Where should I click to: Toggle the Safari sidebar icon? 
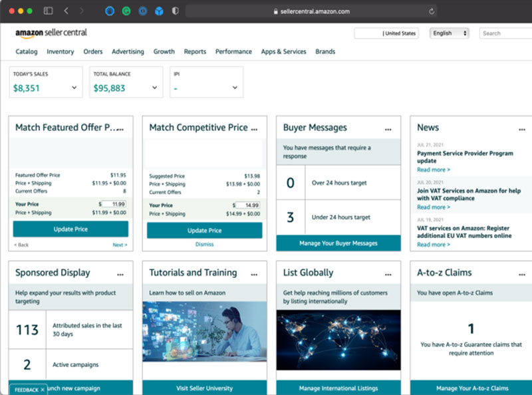(x=48, y=11)
